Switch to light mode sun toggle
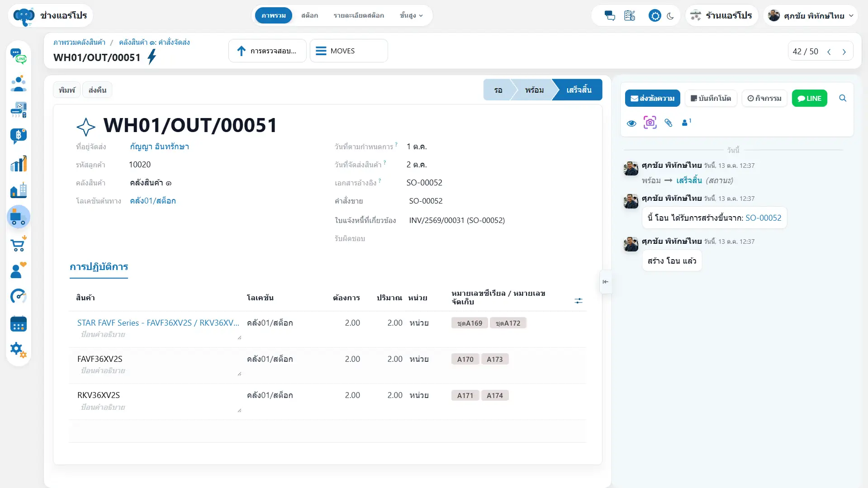Image resolution: width=868 pixels, height=488 pixels. (x=655, y=16)
